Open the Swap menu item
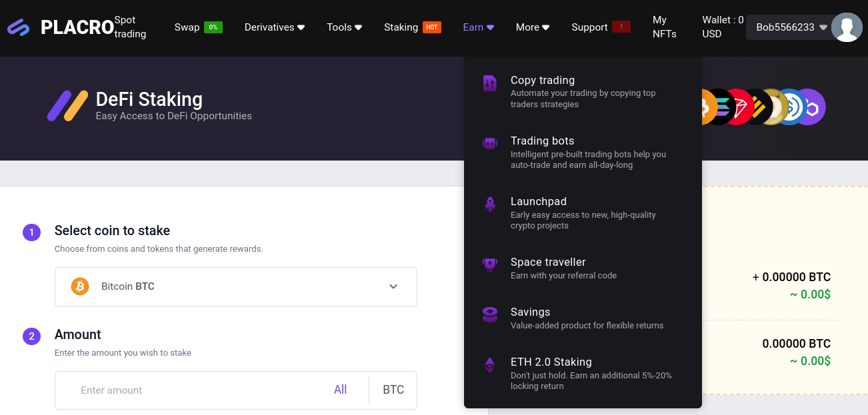 [x=187, y=27]
